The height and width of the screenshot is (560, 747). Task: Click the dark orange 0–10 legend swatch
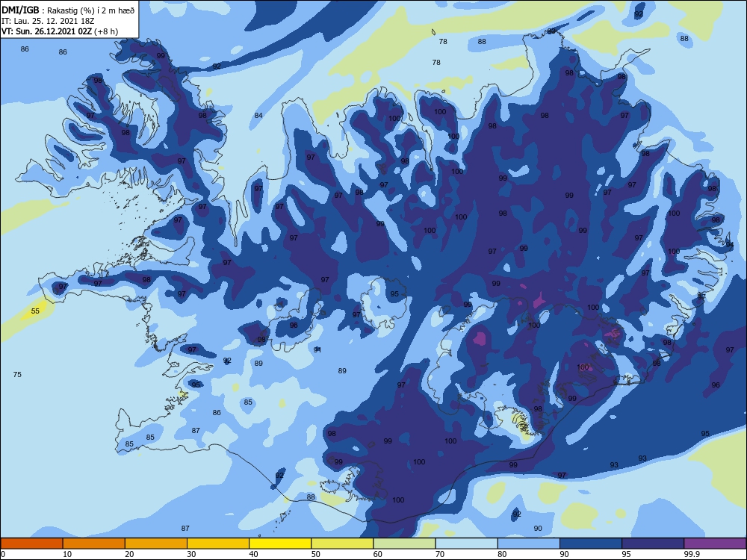[31, 544]
